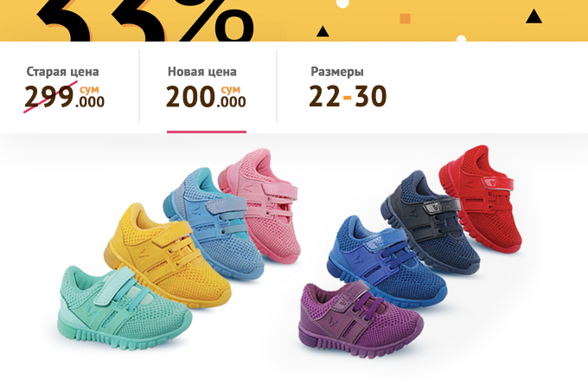
Task: Click the mint green sneaker
Action: pos(124,307)
